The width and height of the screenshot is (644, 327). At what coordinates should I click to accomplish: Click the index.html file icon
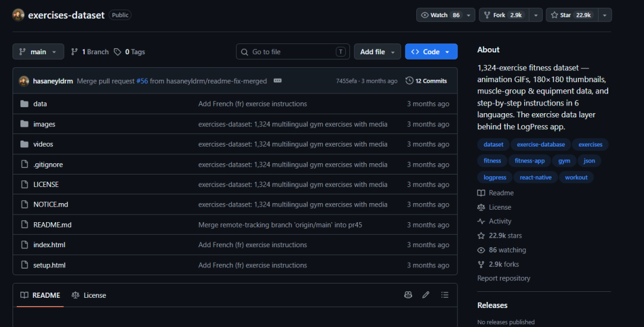pos(24,245)
